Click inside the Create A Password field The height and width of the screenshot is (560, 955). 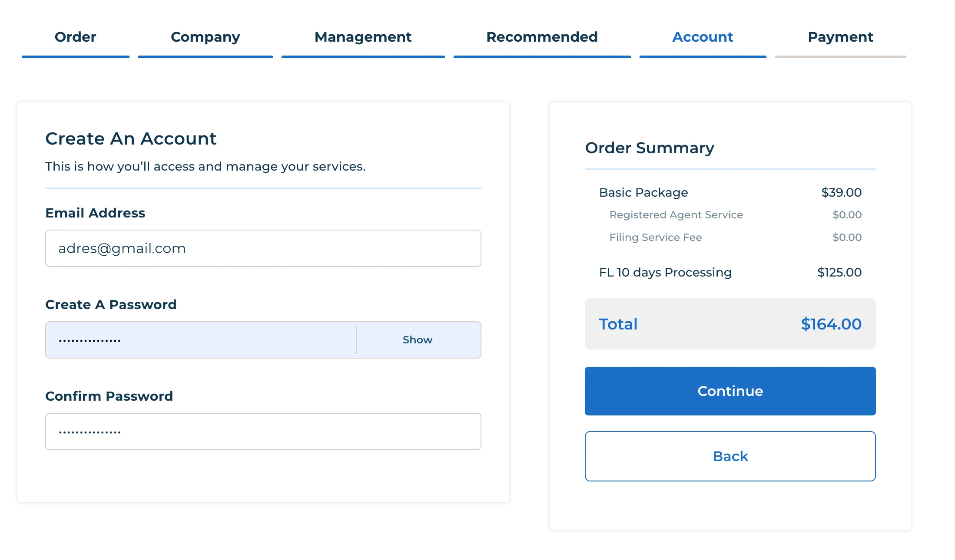tap(201, 340)
